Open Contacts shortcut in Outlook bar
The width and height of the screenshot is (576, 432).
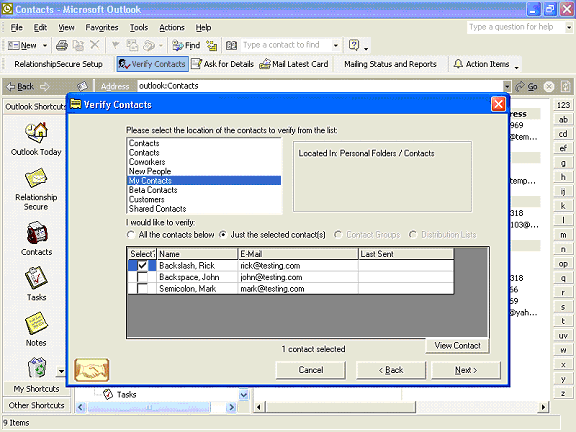tap(36, 239)
